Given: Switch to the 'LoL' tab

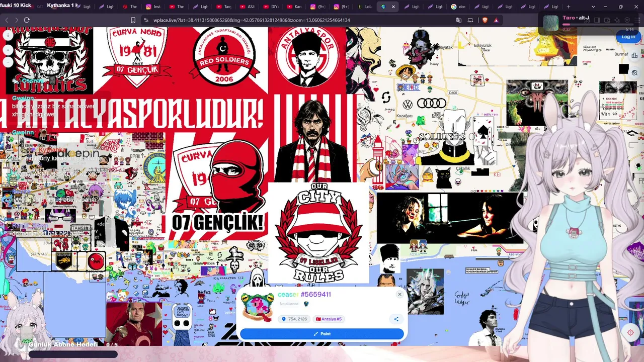Looking at the screenshot, I should pyautogui.click(x=364, y=7).
